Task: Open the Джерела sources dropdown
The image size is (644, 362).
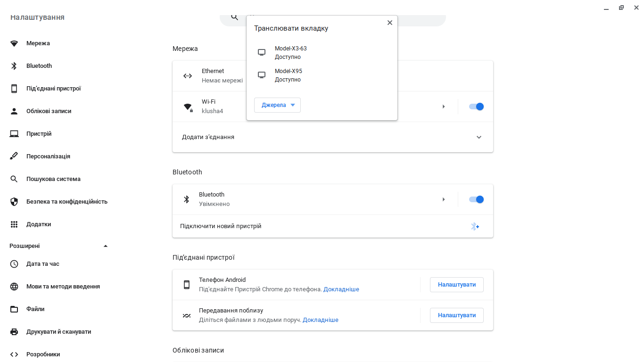Action: [x=277, y=105]
